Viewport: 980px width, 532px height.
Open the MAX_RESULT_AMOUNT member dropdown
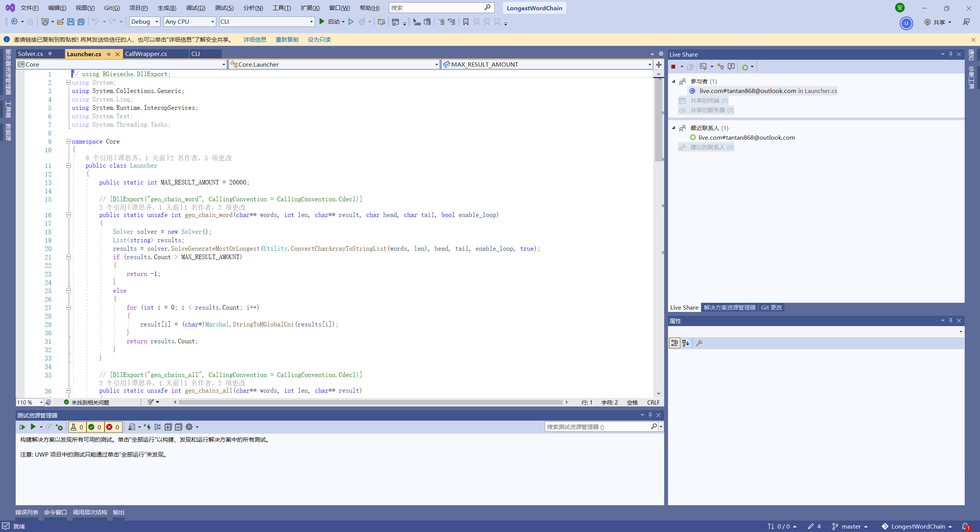(x=547, y=64)
